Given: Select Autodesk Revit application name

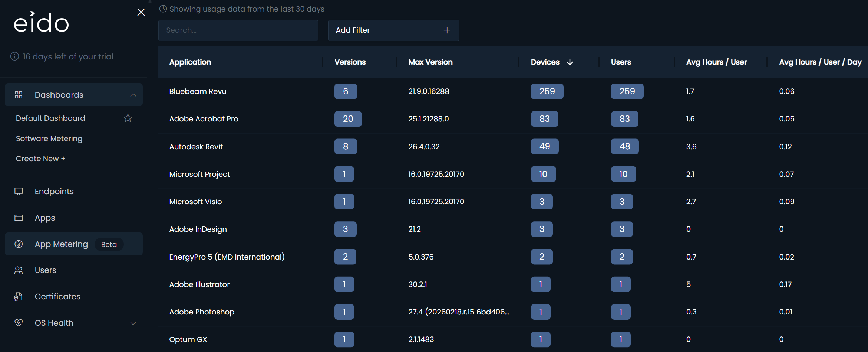Looking at the screenshot, I should pos(196,147).
